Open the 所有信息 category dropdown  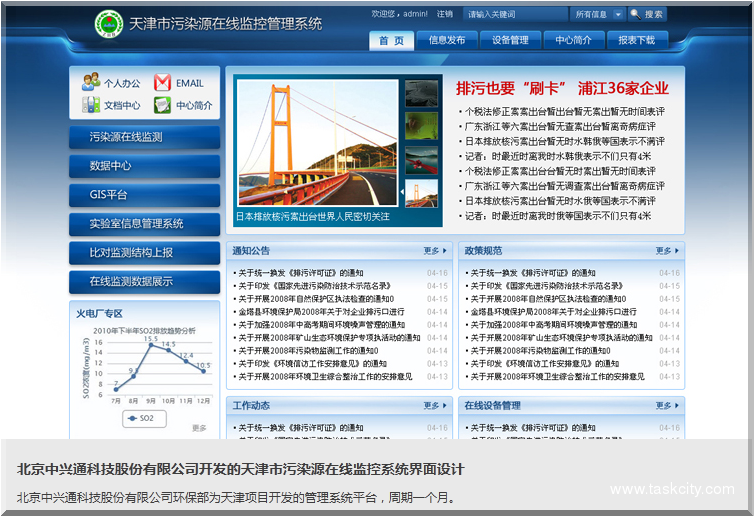click(597, 14)
